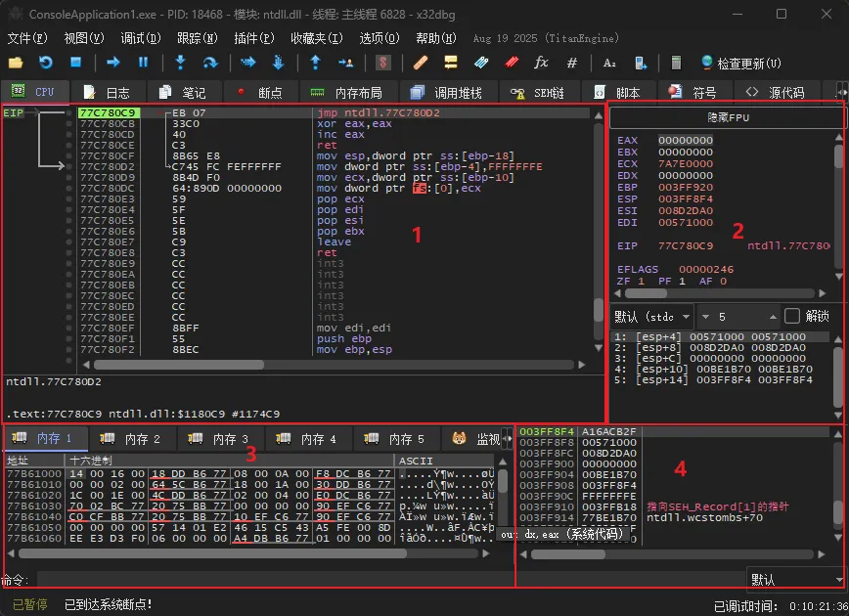Select the ECX register value 7A7E0000
This screenshot has height=616, width=849.
point(686,163)
